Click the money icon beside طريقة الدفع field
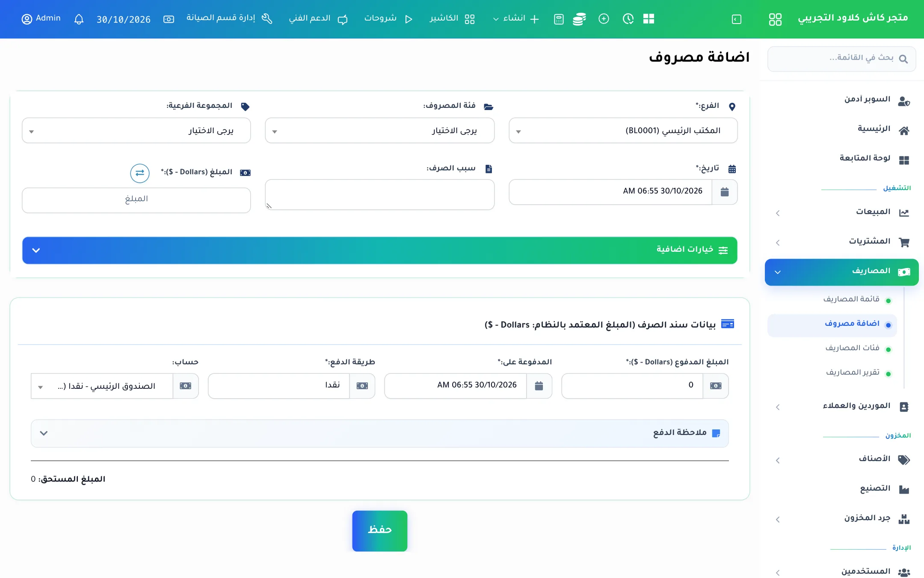The height and width of the screenshot is (578, 924). coord(362,386)
